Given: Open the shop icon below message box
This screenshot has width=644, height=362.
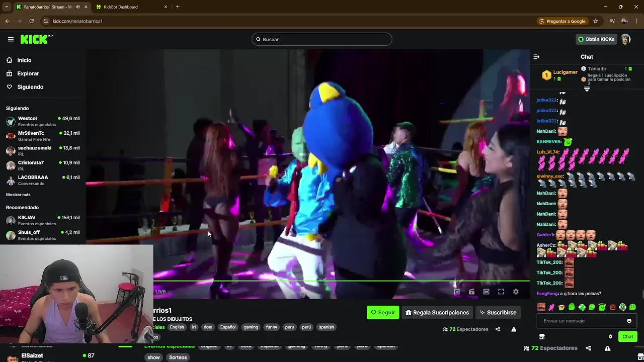Looking at the screenshot, I should (x=542, y=337).
